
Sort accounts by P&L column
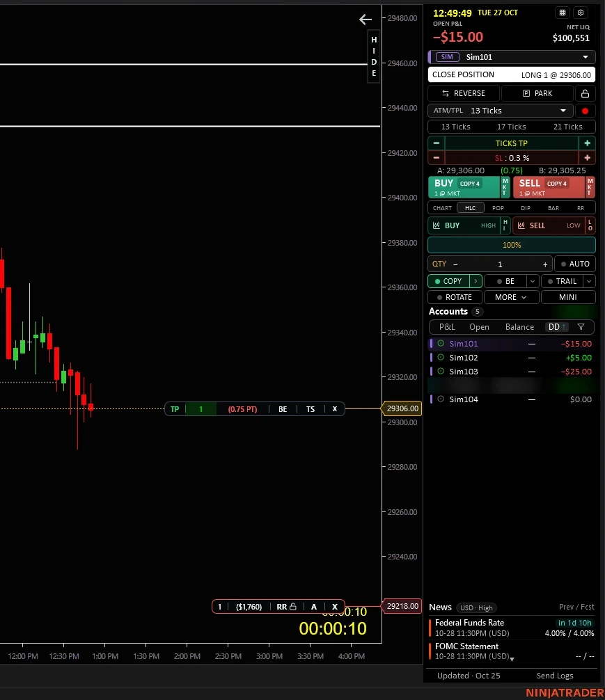447,327
